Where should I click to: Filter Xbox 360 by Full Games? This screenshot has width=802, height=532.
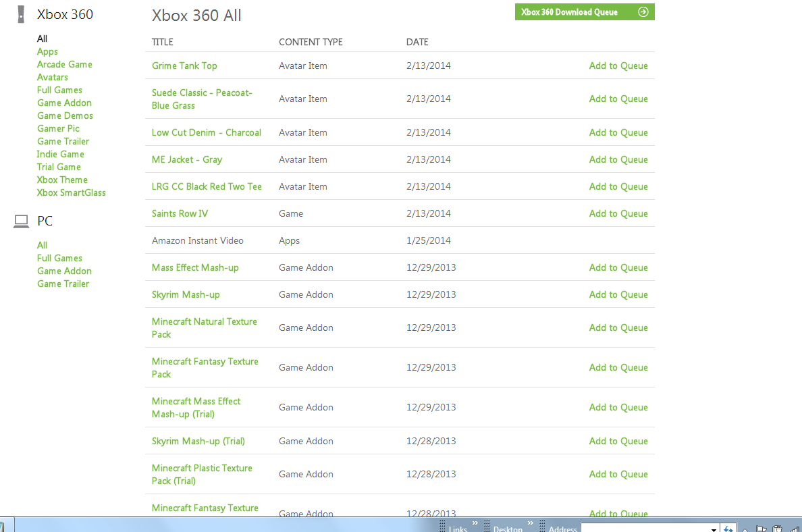point(59,90)
